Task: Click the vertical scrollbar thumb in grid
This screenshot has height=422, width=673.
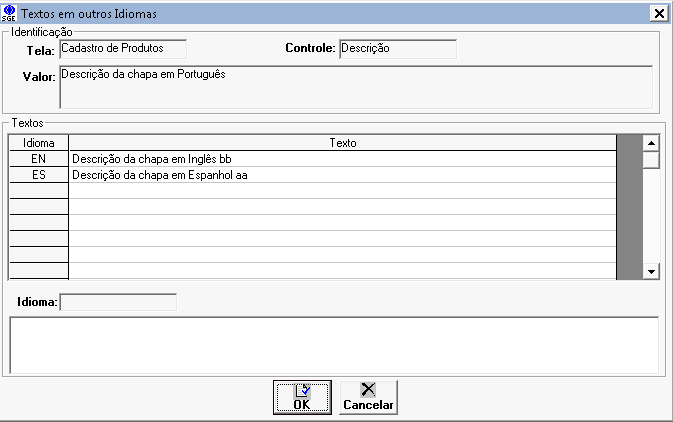Action: pyautogui.click(x=650, y=159)
